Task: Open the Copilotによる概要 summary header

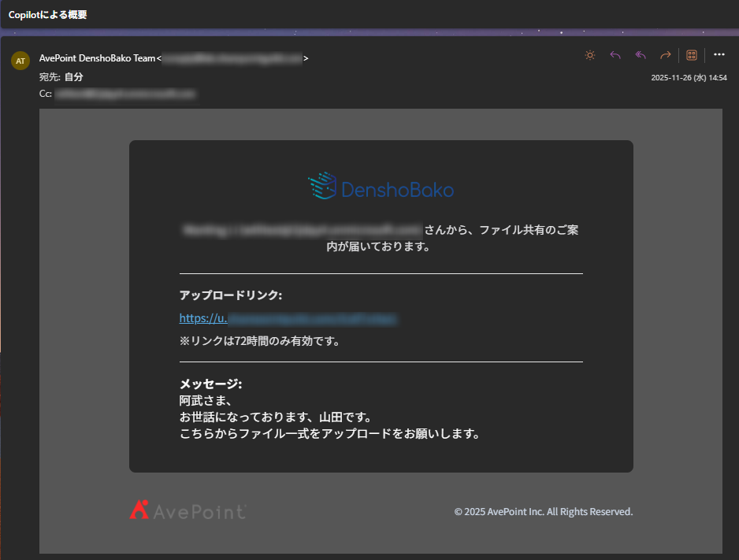Action: 47,15
